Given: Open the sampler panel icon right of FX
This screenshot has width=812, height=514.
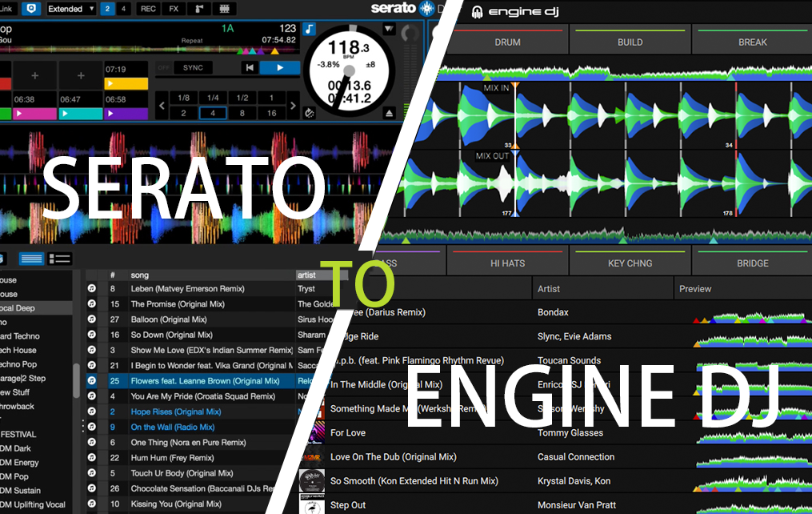Looking at the screenshot, I should (199, 8).
